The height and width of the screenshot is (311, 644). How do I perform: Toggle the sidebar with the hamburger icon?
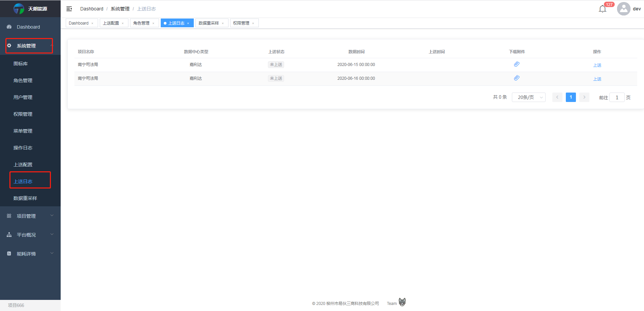point(69,9)
